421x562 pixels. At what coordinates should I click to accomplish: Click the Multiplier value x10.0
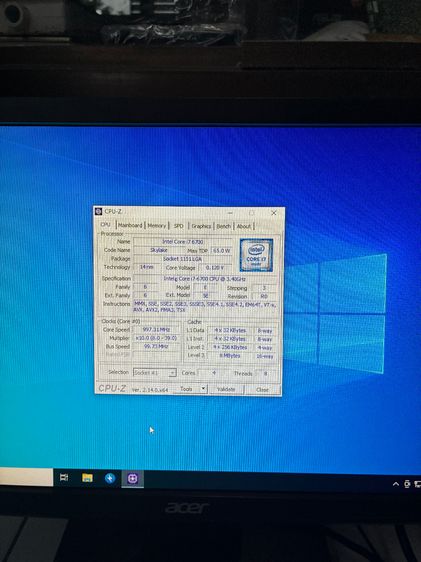click(x=157, y=338)
